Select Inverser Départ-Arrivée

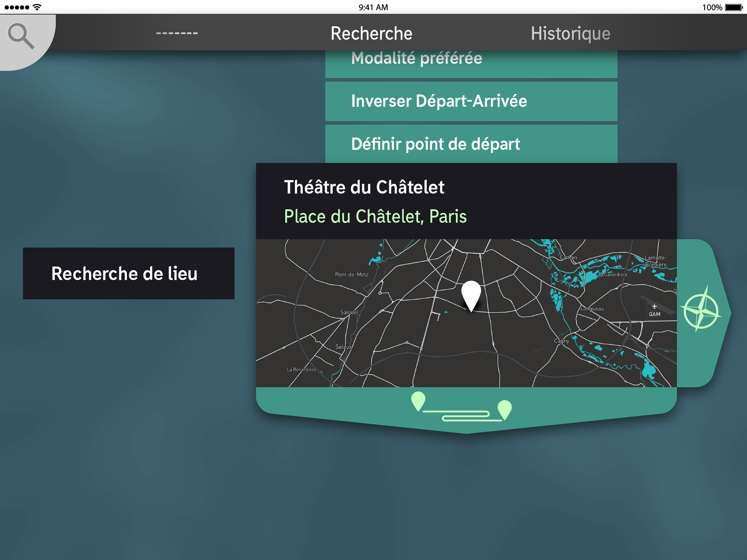[x=471, y=101]
